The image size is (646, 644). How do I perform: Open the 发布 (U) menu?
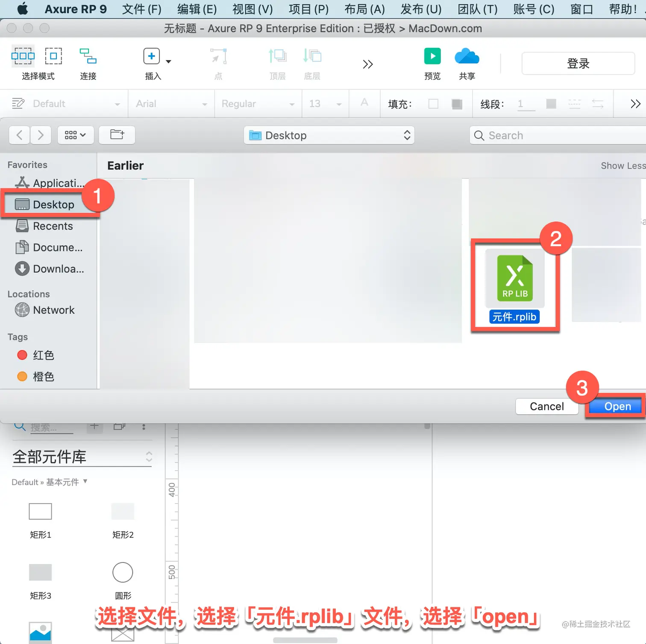click(421, 9)
